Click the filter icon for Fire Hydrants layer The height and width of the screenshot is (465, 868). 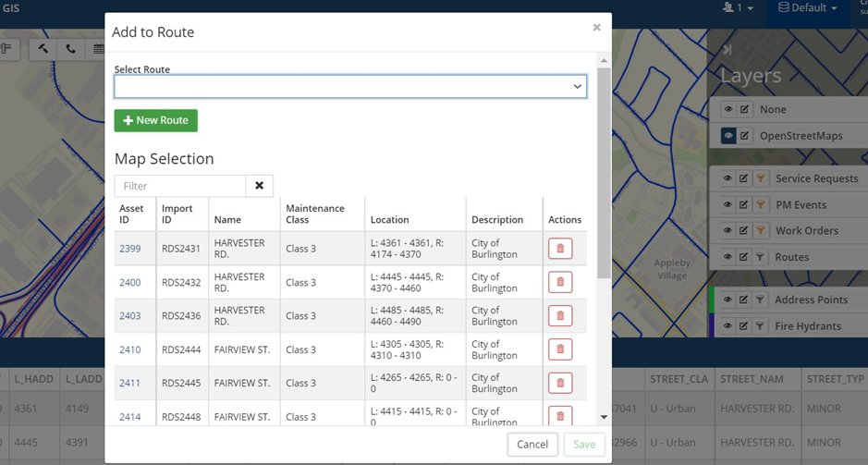tap(760, 325)
